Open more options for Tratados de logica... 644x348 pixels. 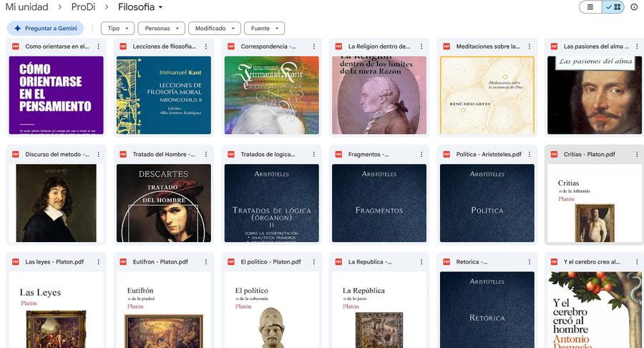pos(314,154)
